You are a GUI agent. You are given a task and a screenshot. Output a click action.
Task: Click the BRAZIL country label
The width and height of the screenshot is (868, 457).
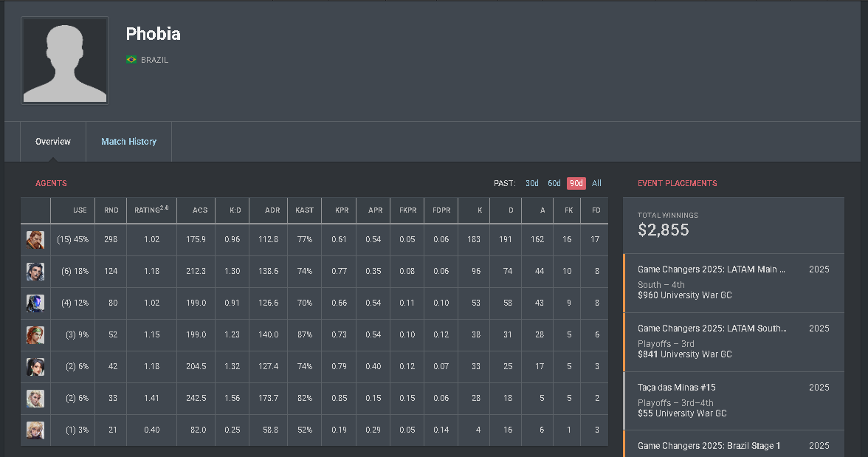click(x=154, y=60)
